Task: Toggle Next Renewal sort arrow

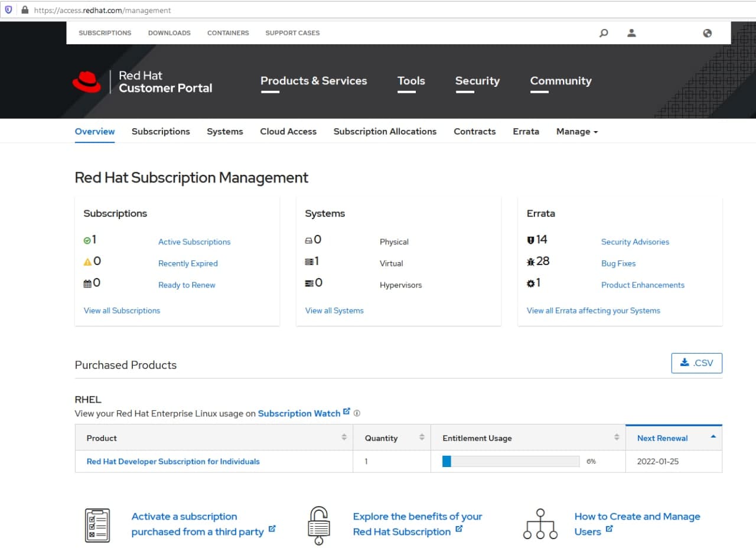Action: (x=713, y=436)
